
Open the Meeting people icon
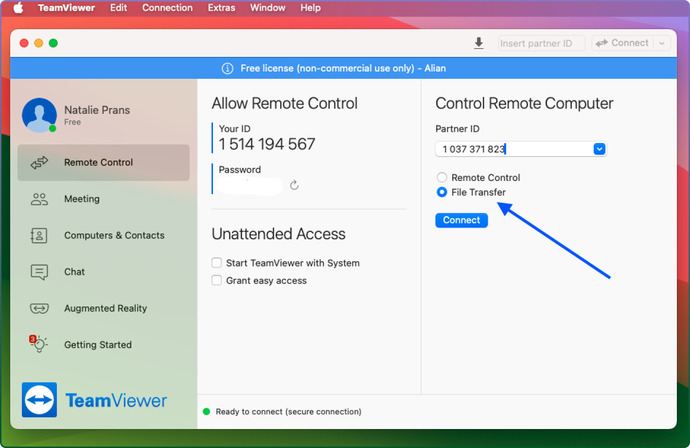pos(39,199)
